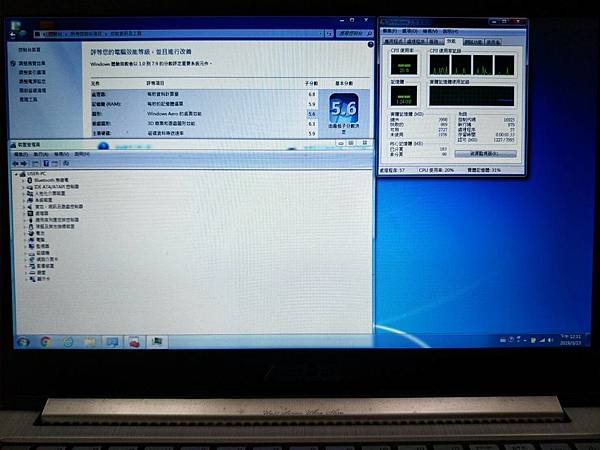Switch to the 服務 tab in Task Manager

[434, 42]
